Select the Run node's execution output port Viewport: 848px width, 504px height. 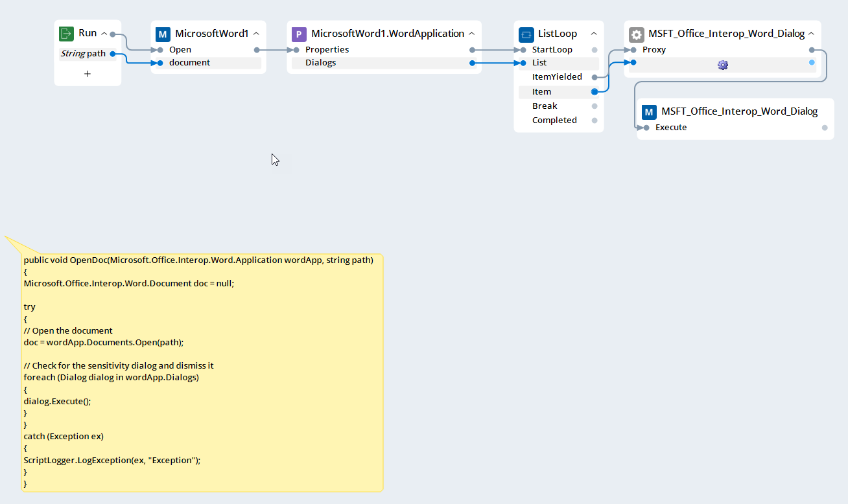[x=113, y=34]
